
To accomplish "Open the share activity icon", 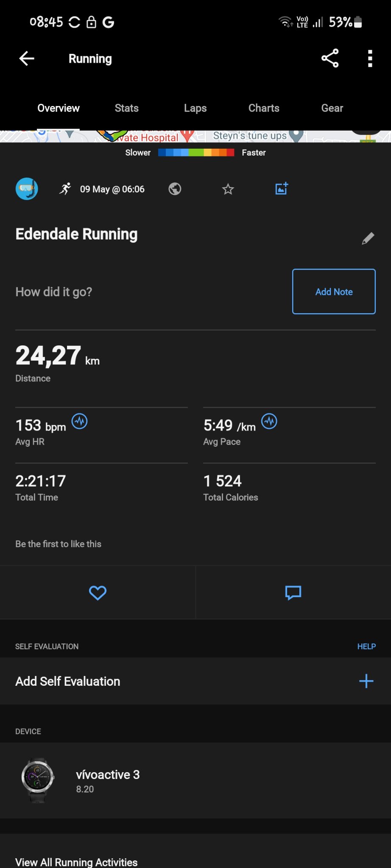I will [330, 58].
